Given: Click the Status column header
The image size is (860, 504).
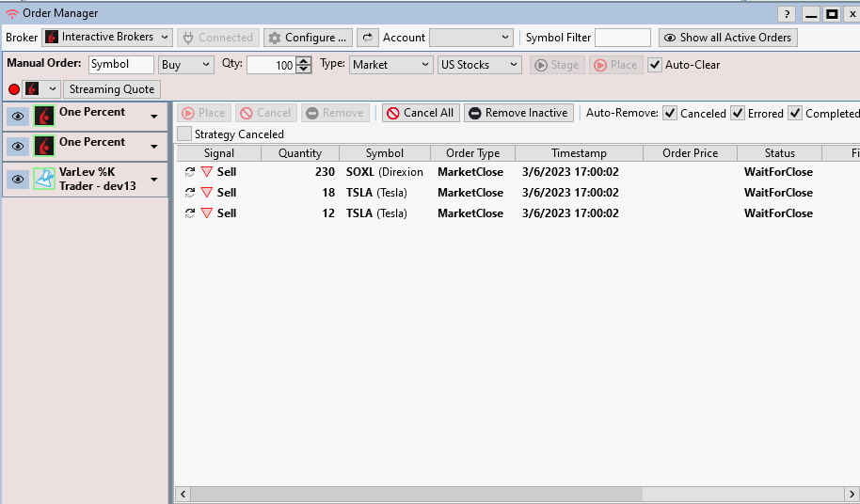Looking at the screenshot, I should 779,153.
